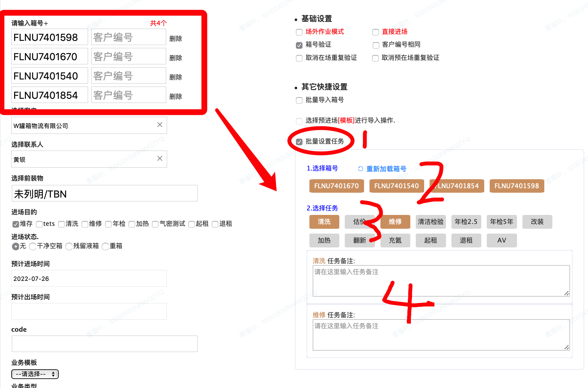Click the 预计进场时间 date field
This screenshot has width=588, height=388.
(x=89, y=279)
